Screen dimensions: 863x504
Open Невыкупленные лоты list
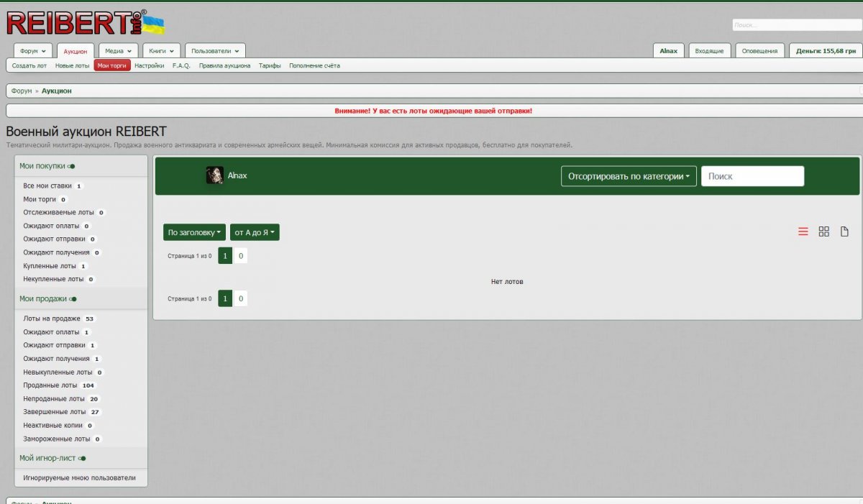point(58,372)
